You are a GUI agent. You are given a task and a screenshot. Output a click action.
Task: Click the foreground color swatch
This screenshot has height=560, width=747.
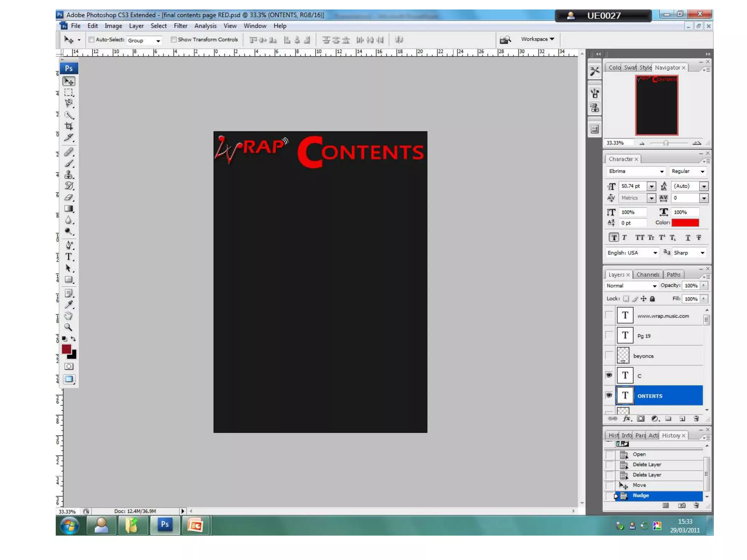click(x=66, y=349)
